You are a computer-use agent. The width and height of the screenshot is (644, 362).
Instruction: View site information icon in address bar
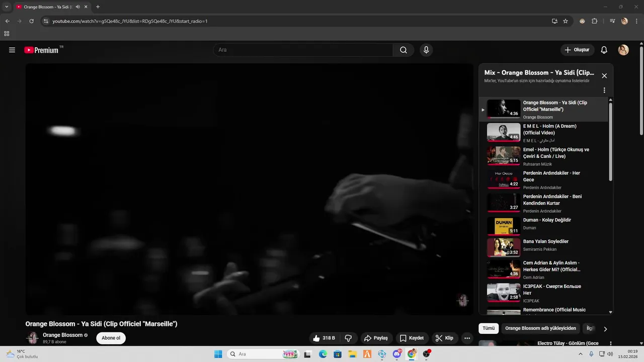point(46,21)
